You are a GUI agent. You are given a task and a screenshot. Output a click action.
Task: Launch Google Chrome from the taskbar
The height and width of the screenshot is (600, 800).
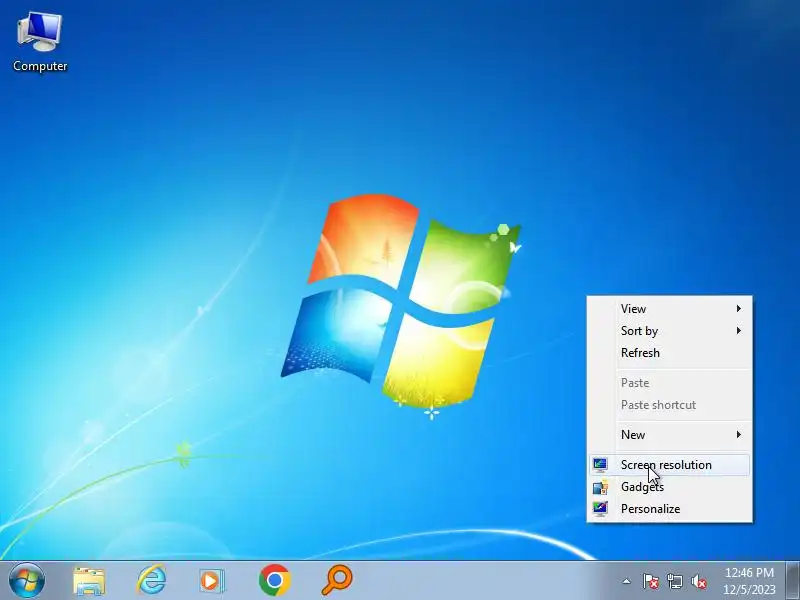274,580
